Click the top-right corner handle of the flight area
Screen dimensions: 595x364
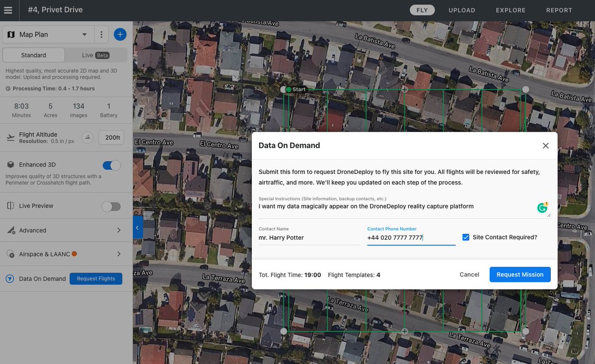[526, 90]
